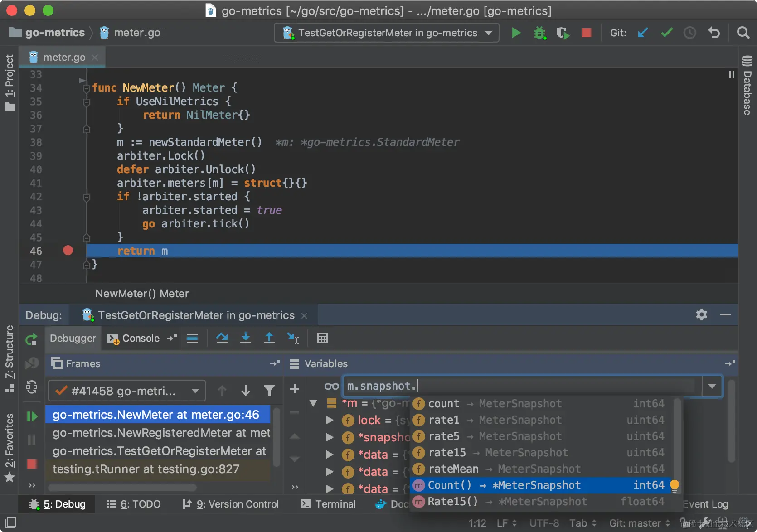Expand the lock variable tree node

tap(330, 420)
